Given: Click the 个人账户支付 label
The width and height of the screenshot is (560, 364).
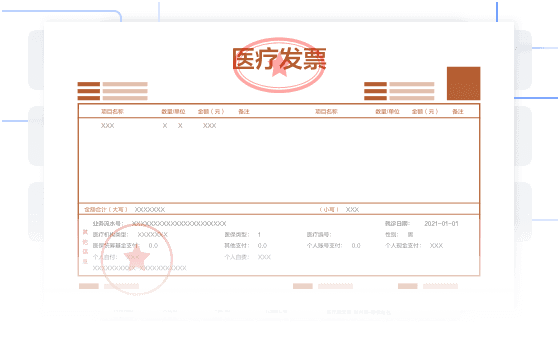Looking at the screenshot, I should 324,246.
